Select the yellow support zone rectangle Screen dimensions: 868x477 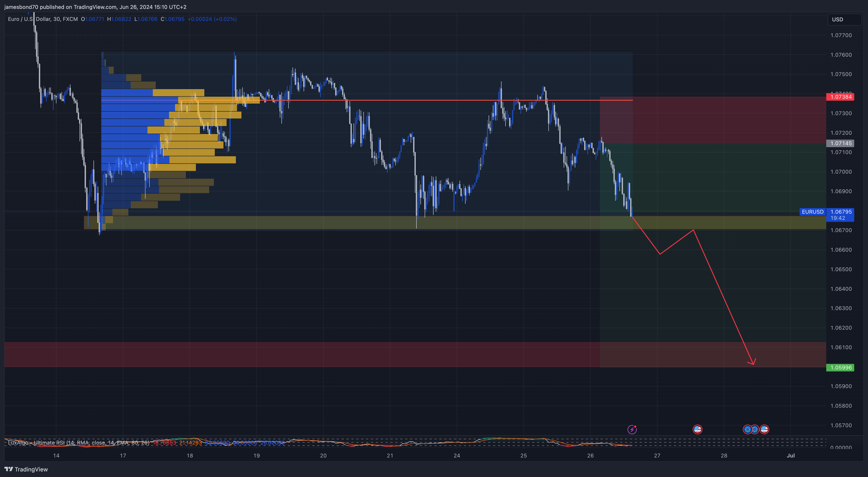pos(455,223)
